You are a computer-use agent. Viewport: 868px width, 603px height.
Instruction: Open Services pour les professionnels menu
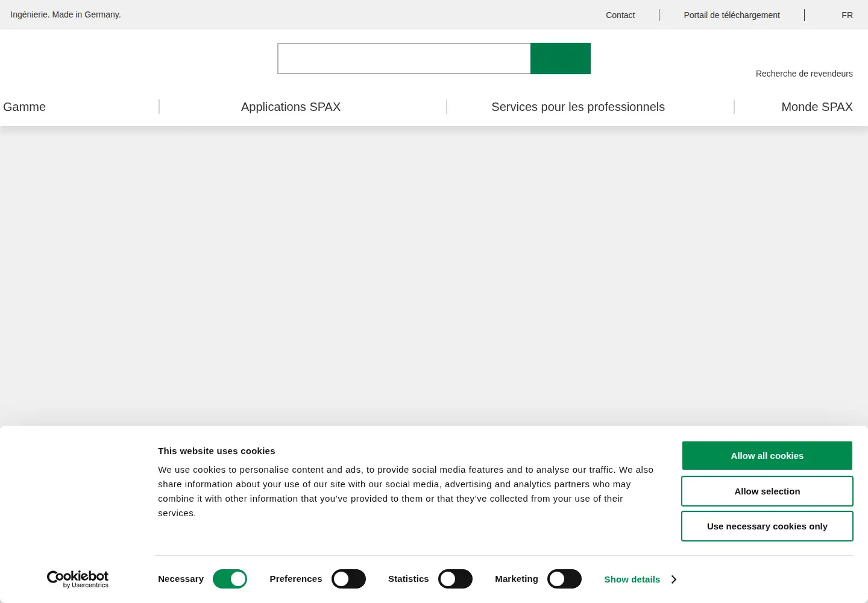pos(578,107)
